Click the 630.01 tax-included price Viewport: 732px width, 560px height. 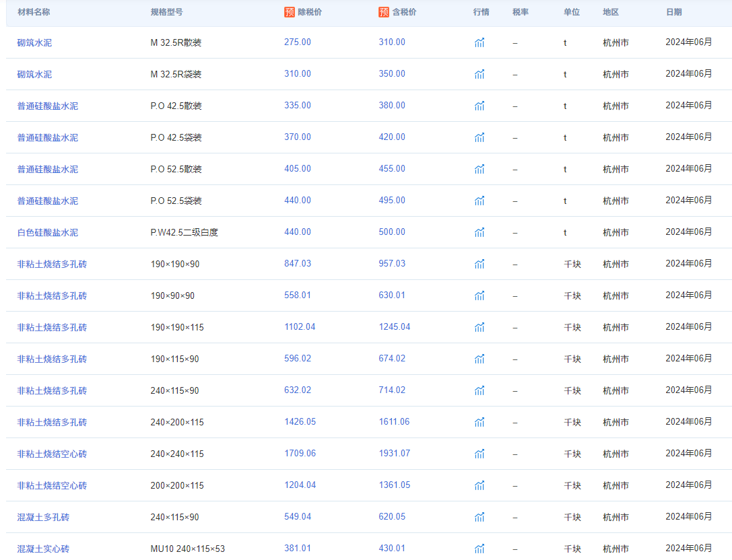coord(392,295)
